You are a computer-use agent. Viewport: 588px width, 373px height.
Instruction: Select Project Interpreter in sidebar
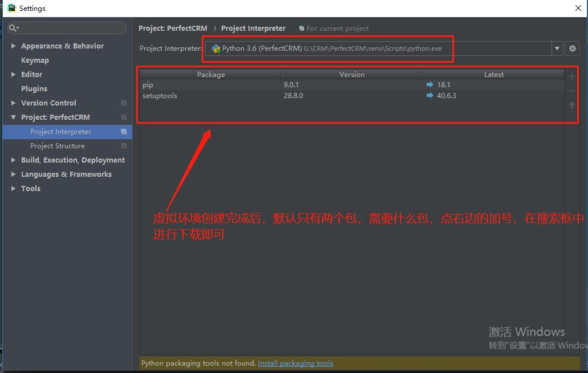point(67,132)
